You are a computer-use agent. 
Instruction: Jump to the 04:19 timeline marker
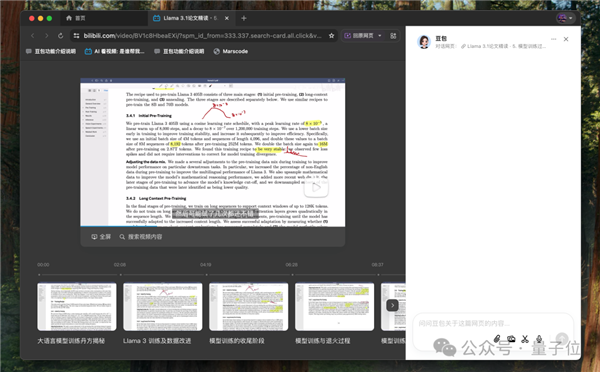coord(206,265)
